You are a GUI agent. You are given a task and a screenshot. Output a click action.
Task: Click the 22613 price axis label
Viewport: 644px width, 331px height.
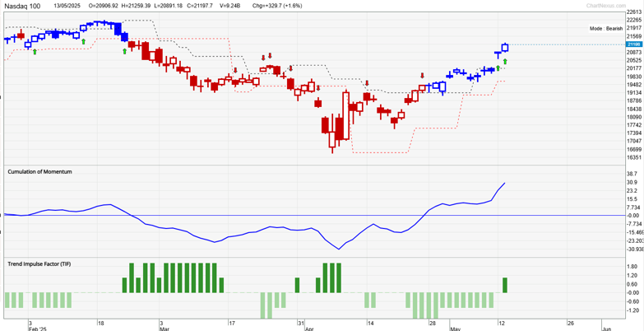pyautogui.click(x=634, y=12)
